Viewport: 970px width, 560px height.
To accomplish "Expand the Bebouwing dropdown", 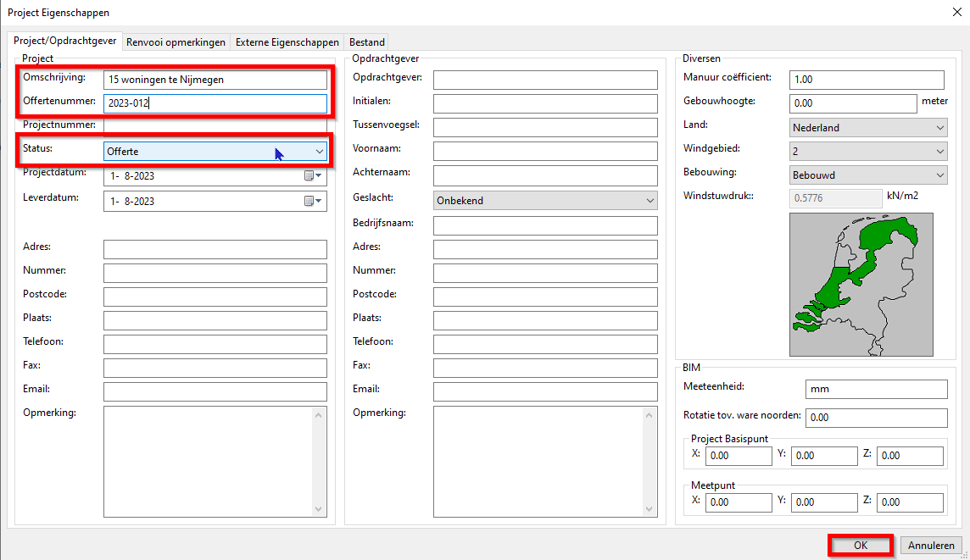I will coord(939,175).
